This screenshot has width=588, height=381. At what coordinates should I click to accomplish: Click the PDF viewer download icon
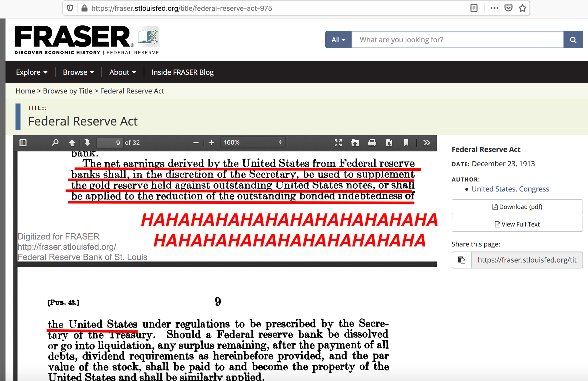[389, 143]
